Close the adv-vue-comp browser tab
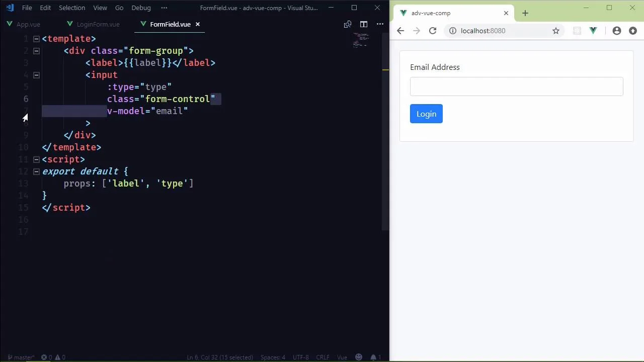The height and width of the screenshot is (362, 644). 506,13
